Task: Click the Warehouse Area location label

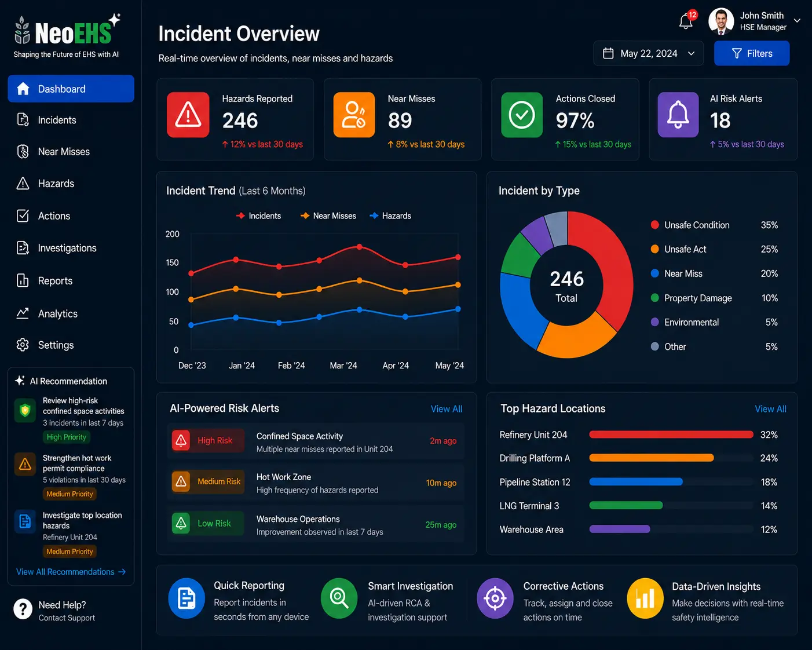Action: (532, 530)
